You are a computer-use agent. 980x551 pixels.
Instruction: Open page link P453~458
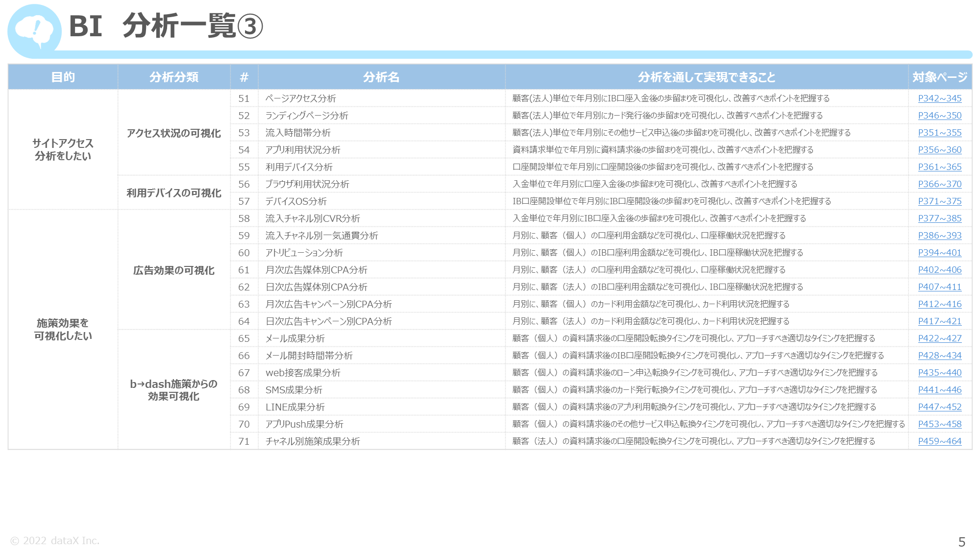point(939,424)
